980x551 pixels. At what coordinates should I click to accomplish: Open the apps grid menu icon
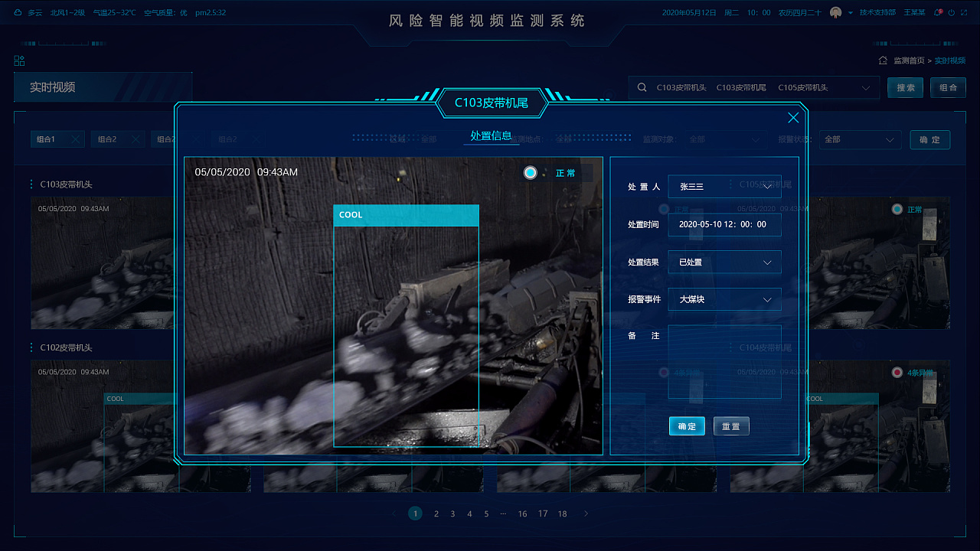coord(19,60)
